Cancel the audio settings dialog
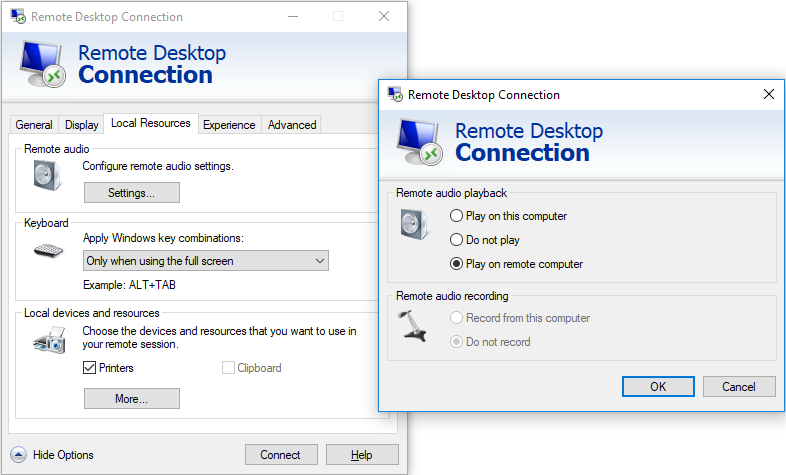This screenshot has width=786, height=475. [x=739, y=386]
